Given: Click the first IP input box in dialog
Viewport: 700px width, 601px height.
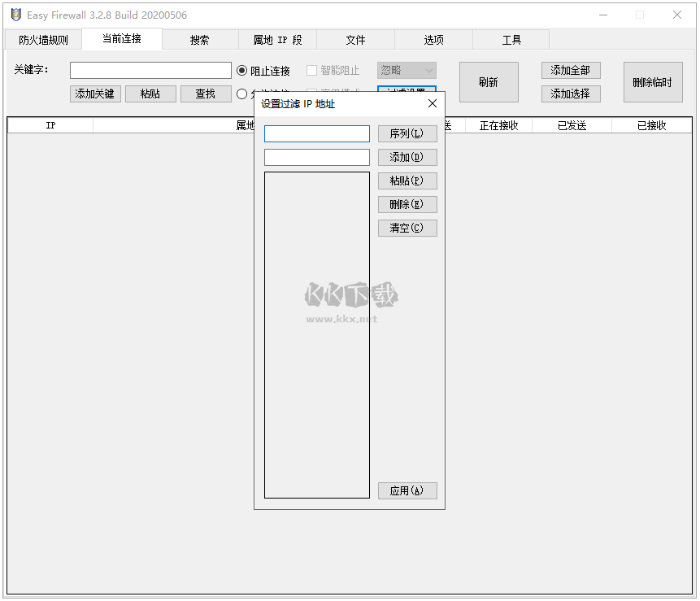Looking at the screenshot, I should [x=316, y=133].
